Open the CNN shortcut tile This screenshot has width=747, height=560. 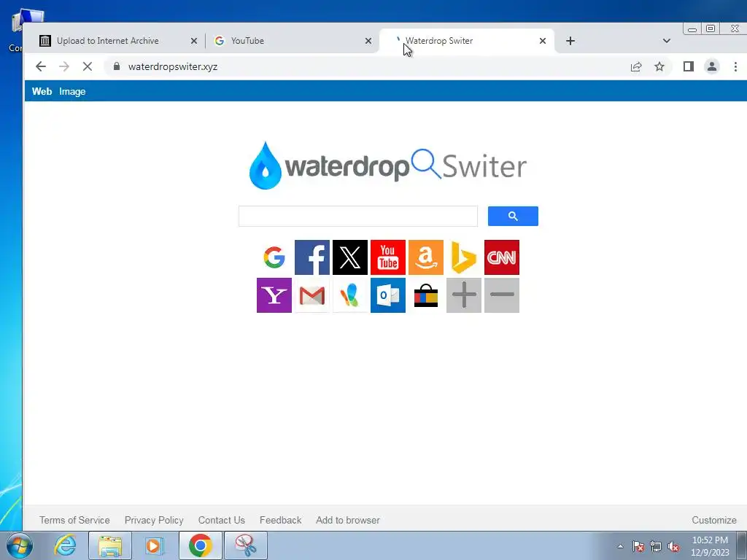click(x=502, y=257)
